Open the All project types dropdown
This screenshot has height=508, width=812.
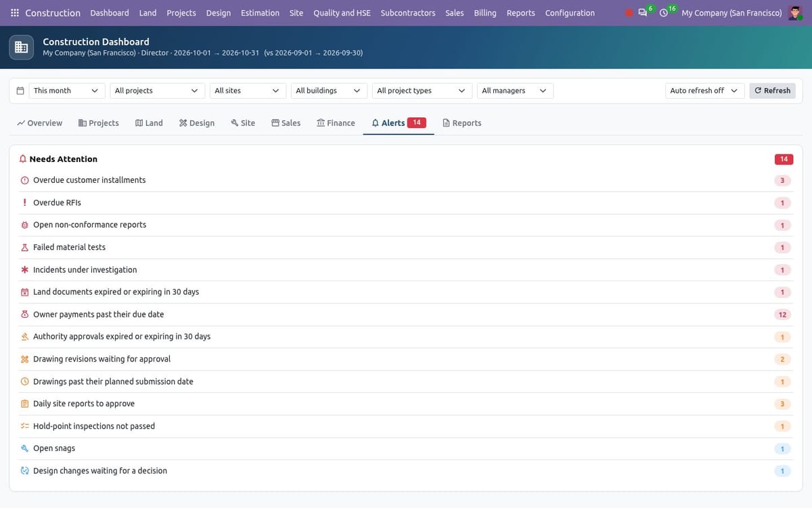tap(422, 91)
